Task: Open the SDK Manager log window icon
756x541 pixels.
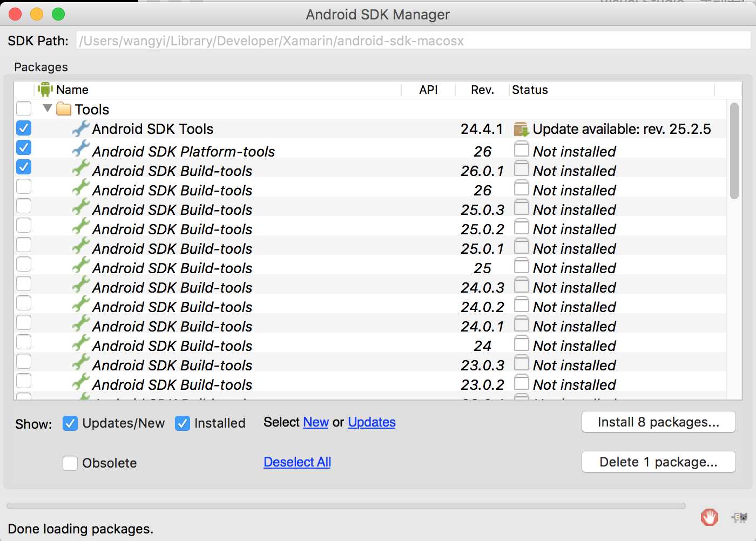Action: pos(740,517)
